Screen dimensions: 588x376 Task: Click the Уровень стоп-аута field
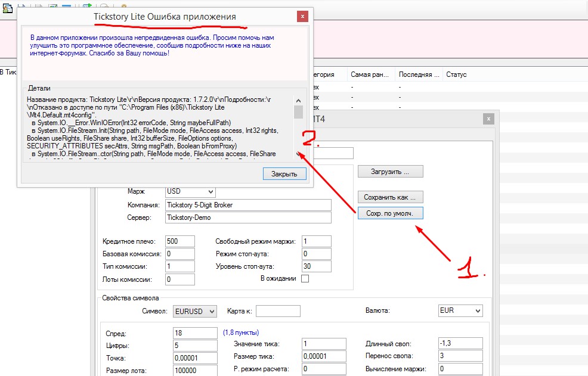(317, 266)
